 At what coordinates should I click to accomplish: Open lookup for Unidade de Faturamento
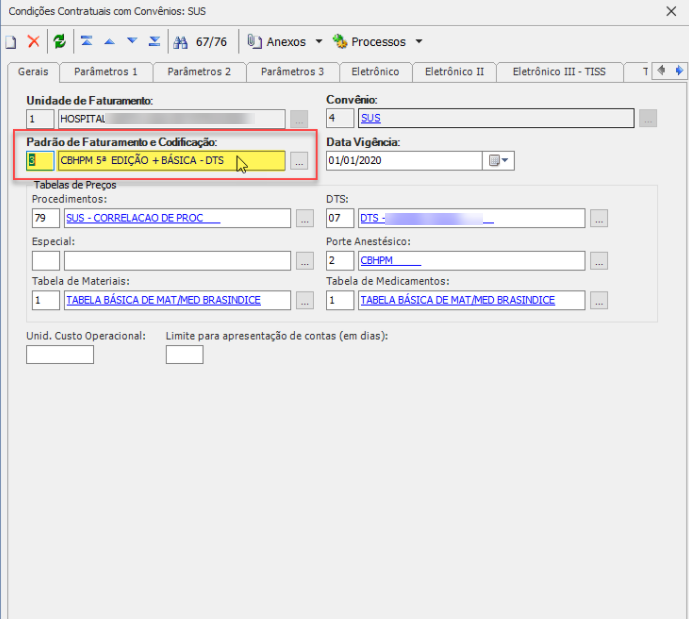[x=299, y=119]
